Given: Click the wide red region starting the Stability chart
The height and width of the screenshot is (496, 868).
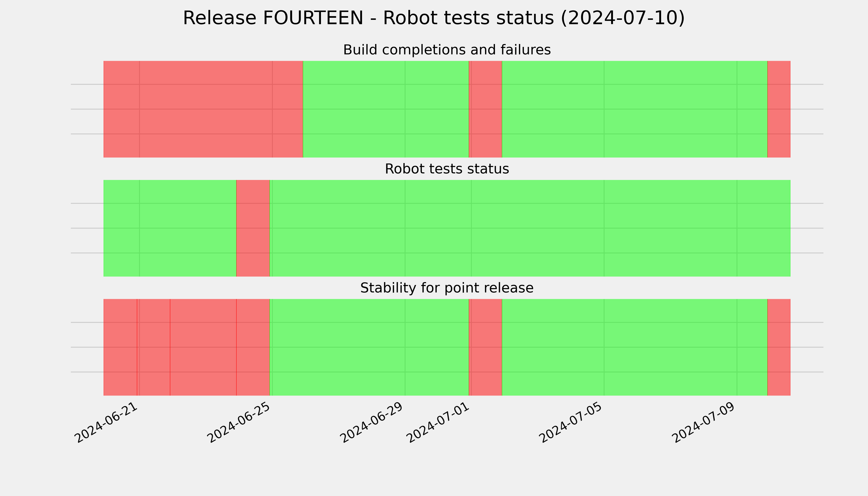Looking at the screenshot, I should 187,347.
